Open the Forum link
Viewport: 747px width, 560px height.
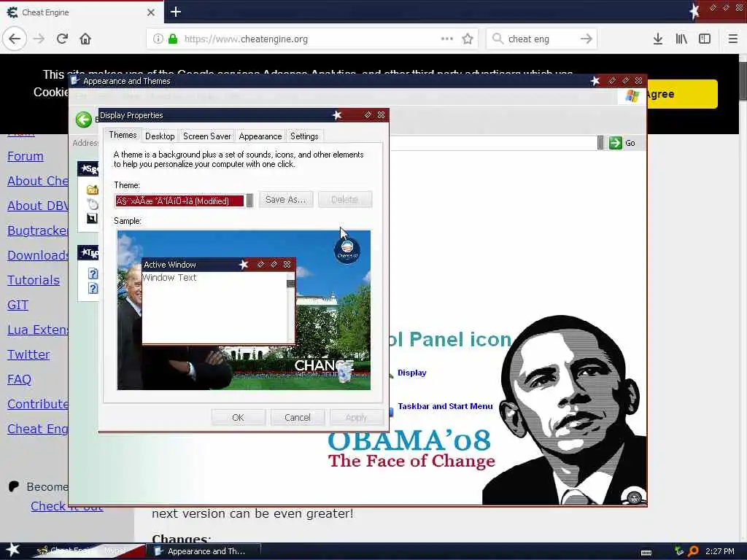[26, 156]
